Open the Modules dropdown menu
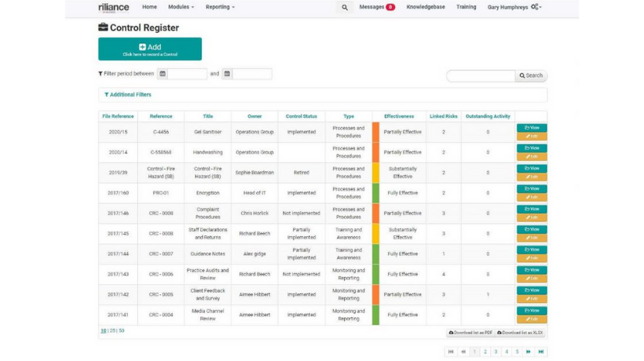 (181, 7)
